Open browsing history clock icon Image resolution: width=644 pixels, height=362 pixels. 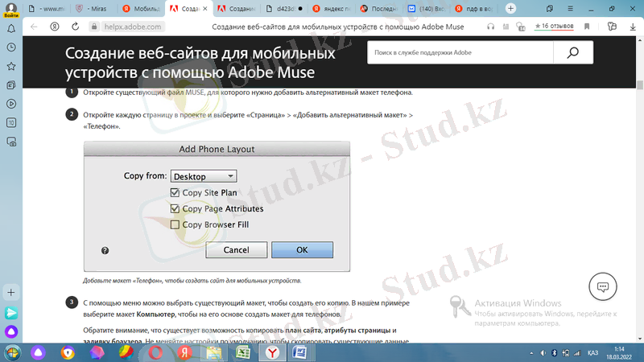[x=11, y=47]
